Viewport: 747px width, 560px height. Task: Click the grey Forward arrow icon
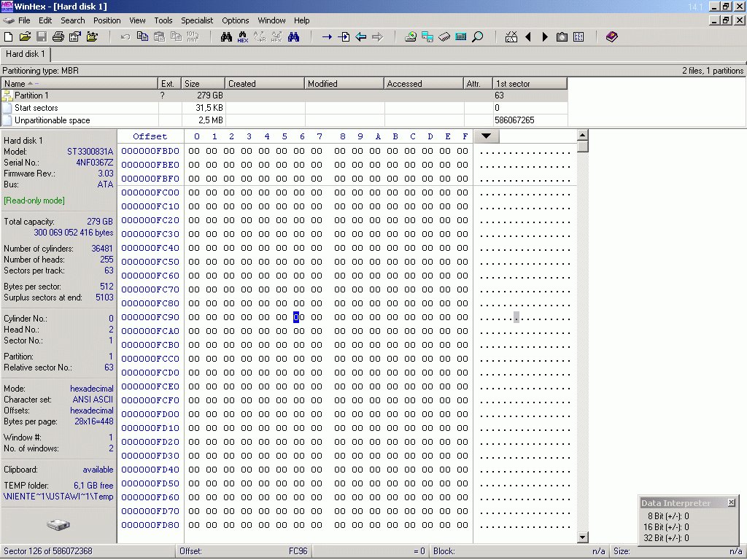click(377, 36)
